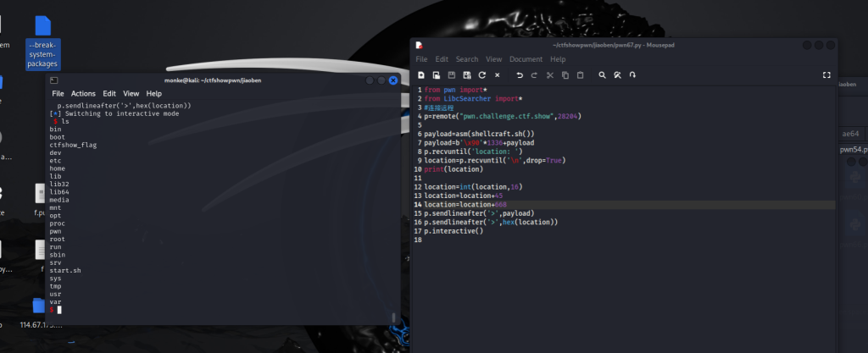Click line 7 with \x90 NOP payload
The width and height of the screenshot is (868, 353).
point(480,142)
